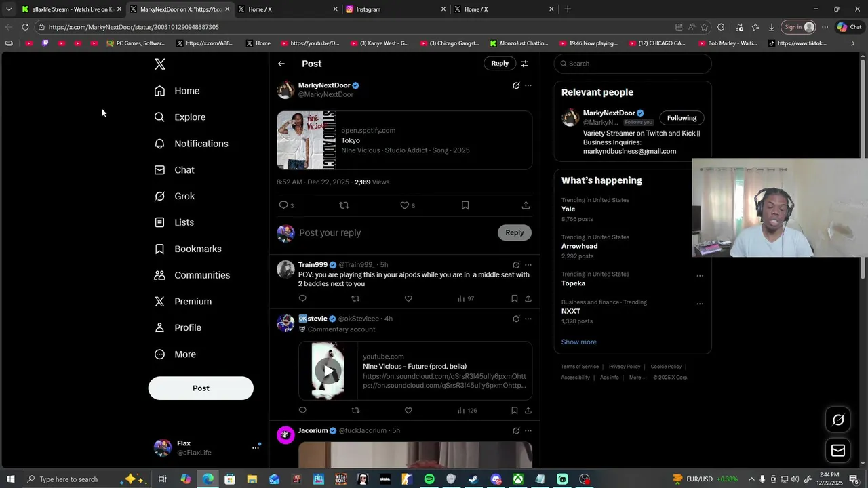Repost MarkyNextDoor's main post
This screenshot has width=868, height=488.
(344, 205)
